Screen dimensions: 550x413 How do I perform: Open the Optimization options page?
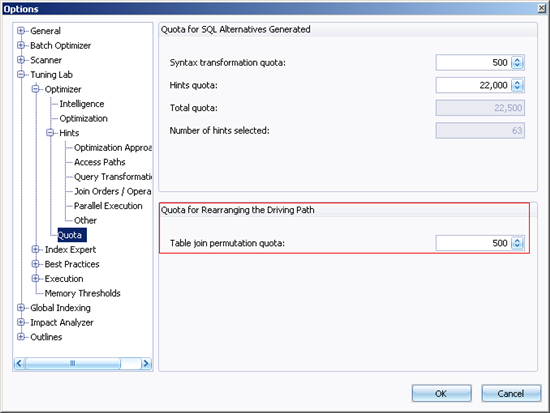(x=83, y=119)
